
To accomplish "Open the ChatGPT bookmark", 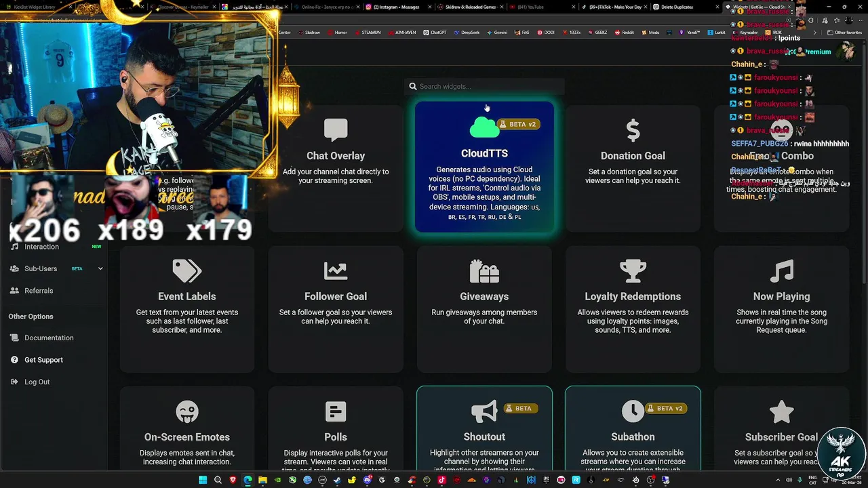I will coord(434,33).
